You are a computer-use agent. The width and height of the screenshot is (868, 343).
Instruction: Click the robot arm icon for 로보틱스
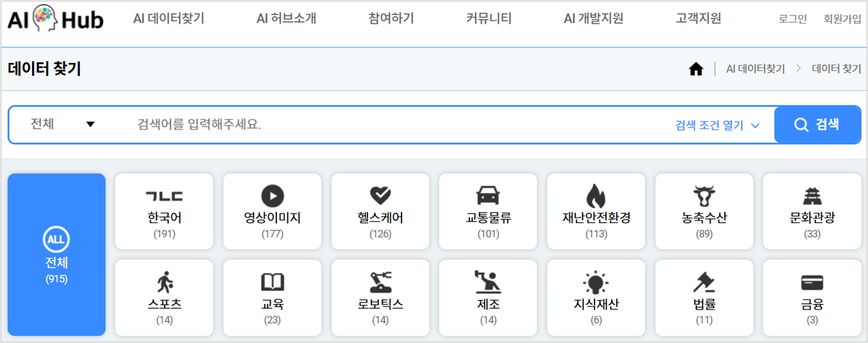380,282
